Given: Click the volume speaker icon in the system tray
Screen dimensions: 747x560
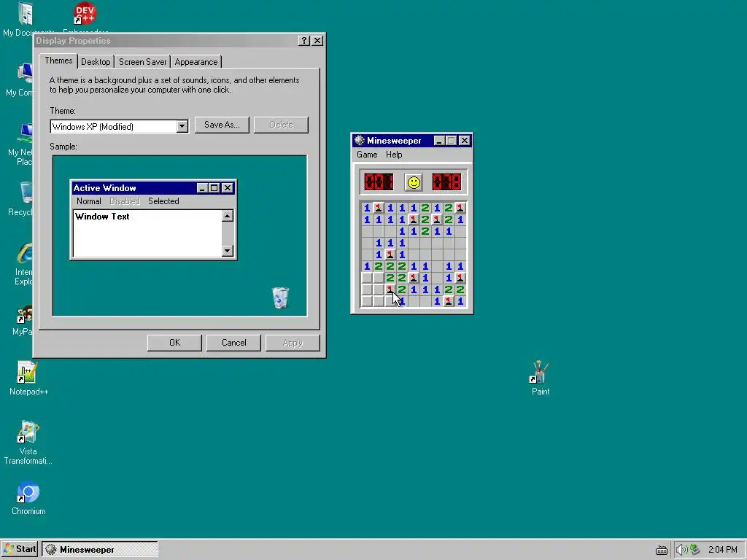Looking at the screenshot, I should coord(681,550).
